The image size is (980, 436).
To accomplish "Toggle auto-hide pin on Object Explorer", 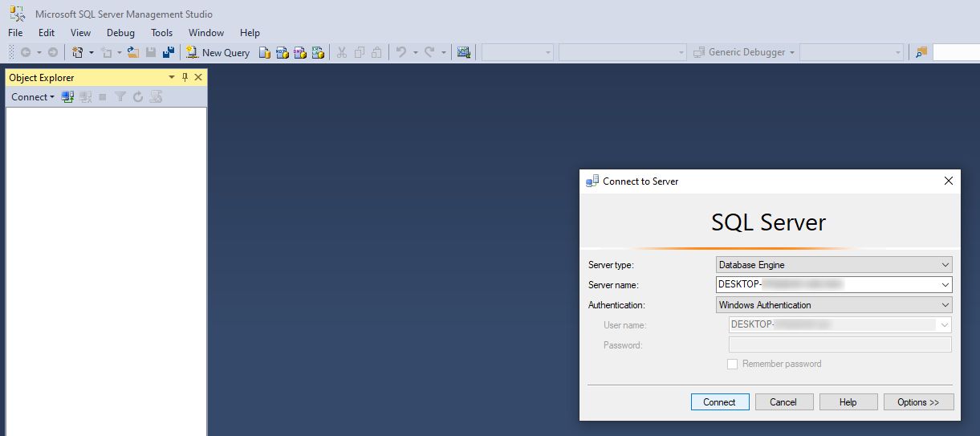I will (185, 78).
